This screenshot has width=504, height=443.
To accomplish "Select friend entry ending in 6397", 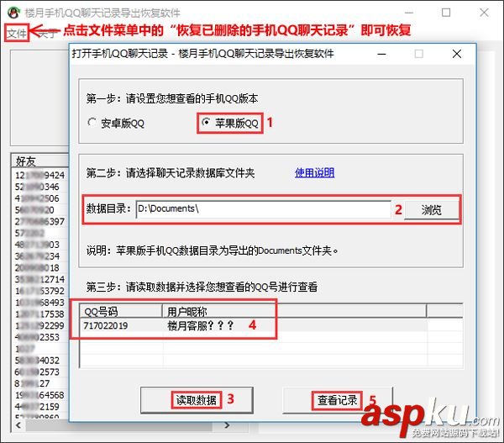I will click(x=39, y=222).
